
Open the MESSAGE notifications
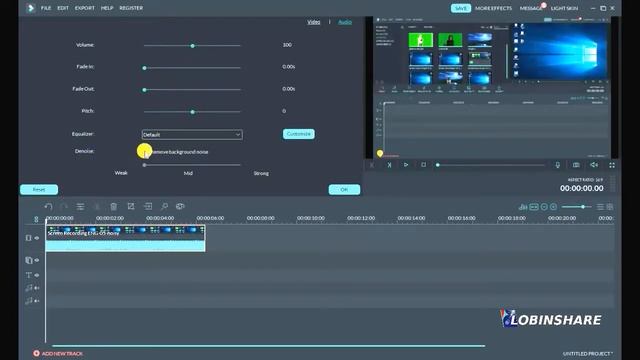(531, 8)
